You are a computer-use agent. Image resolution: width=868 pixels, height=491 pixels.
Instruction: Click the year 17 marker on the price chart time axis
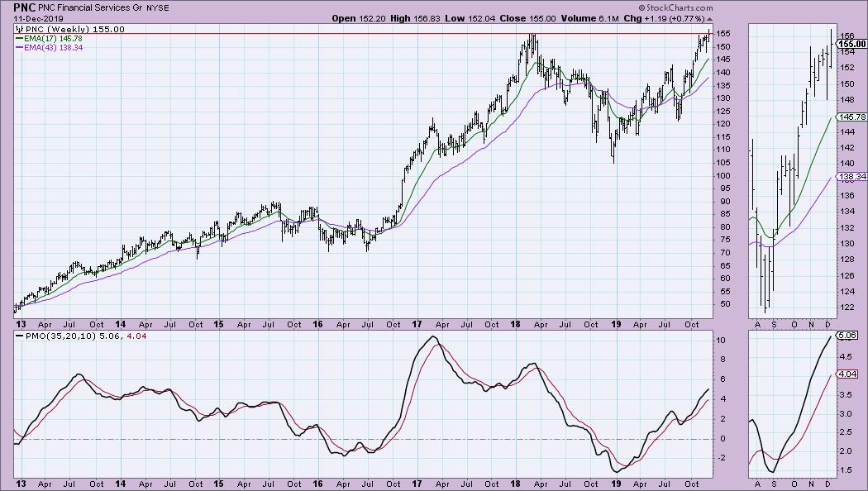(x=417, y=324)
